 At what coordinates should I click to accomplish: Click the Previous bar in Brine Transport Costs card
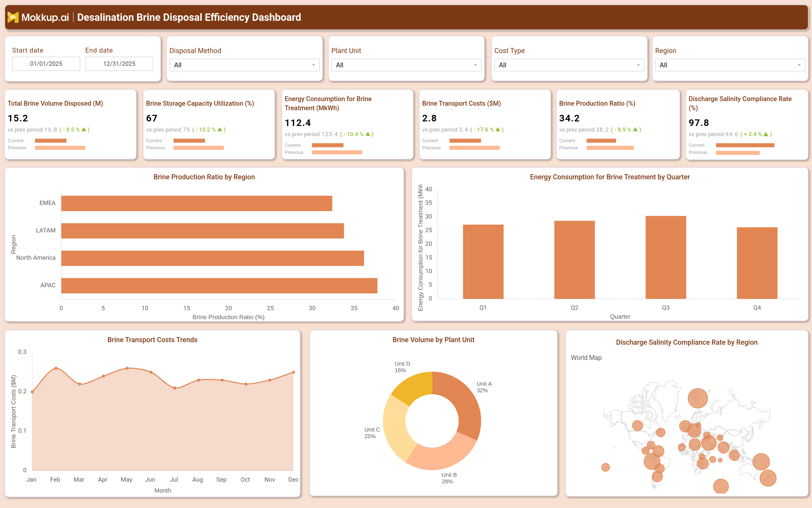click(x=475, y=148)
